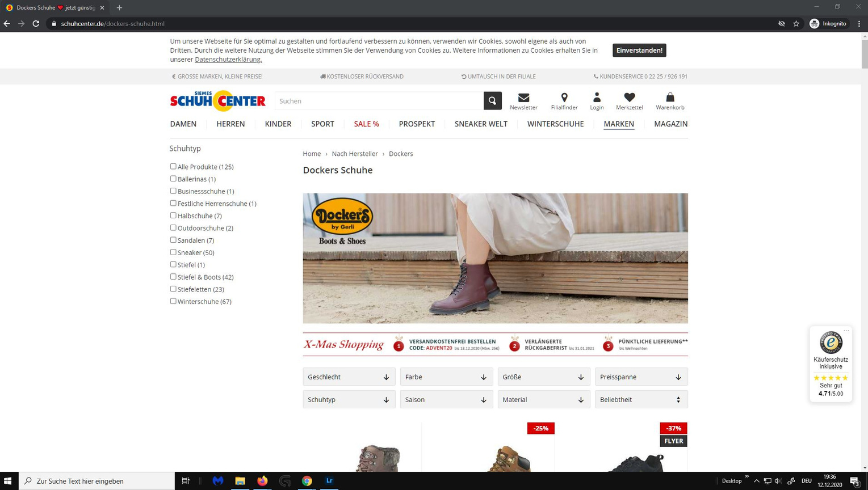This screenshot has width=868, height=490.
Task: Open the DAMEN menu
Action: (x=183, y=124)
